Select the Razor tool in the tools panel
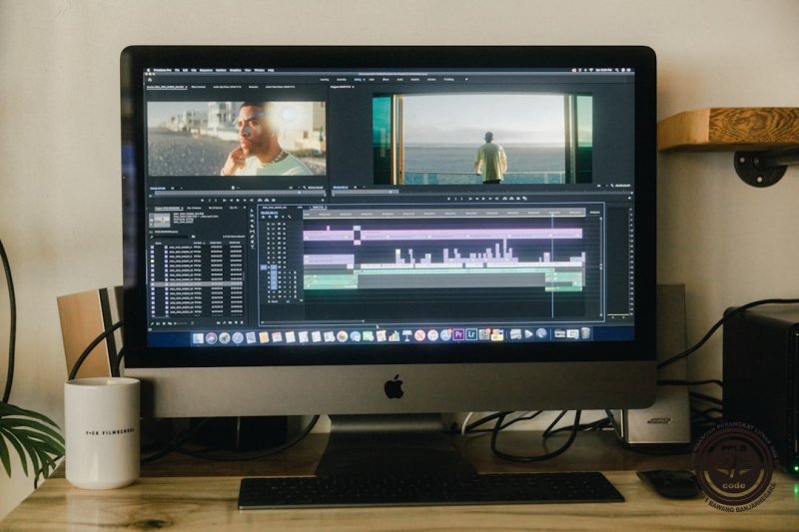 [253, 226]
